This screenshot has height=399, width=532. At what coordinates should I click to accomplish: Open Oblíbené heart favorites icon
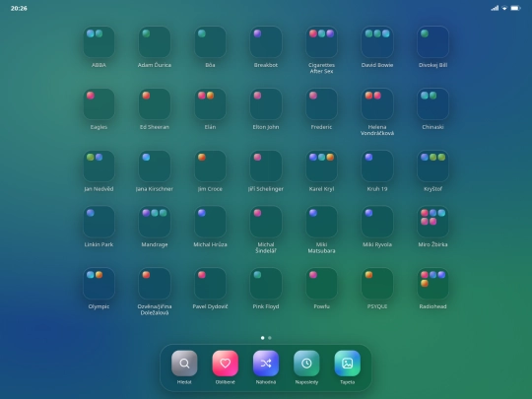[225, 364]
